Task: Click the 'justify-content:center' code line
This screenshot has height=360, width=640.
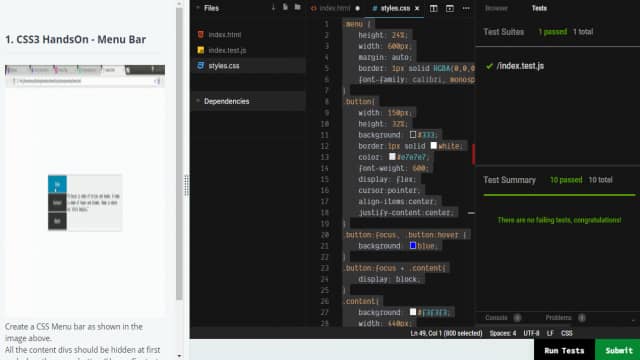Action: point(406,212)
